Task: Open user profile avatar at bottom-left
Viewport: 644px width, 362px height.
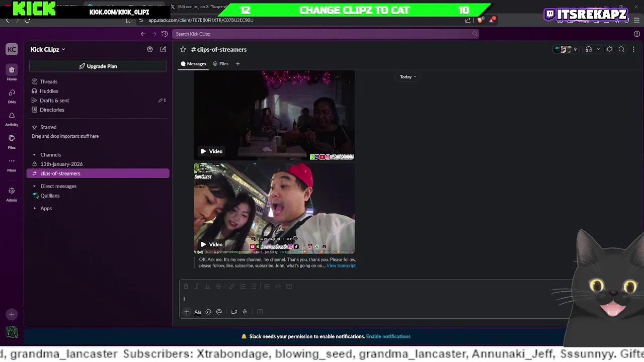Action: point(12,332)
